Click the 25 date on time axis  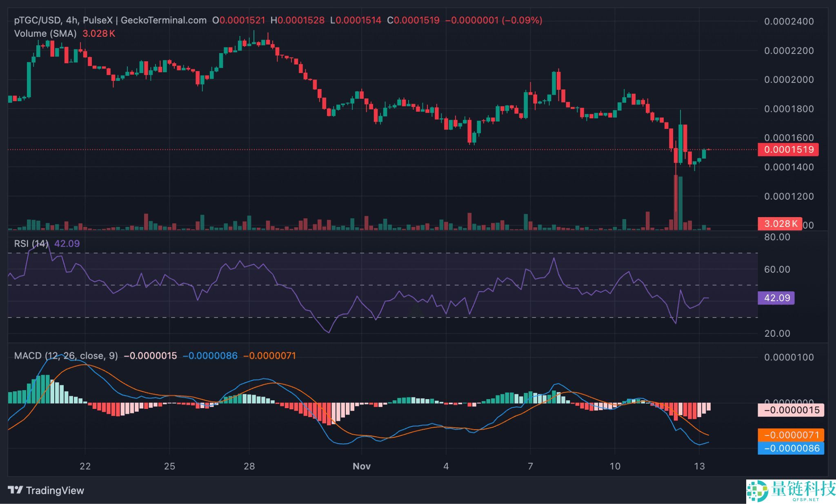pos(169,466)
